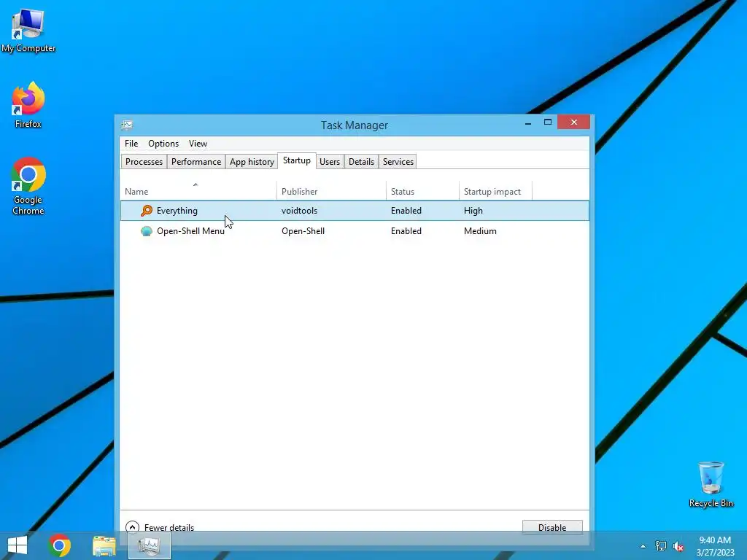The height and width of the screenshot is (560, 747).
Task: Click the Everything magnifier icon
Action: tap(146, 211)
